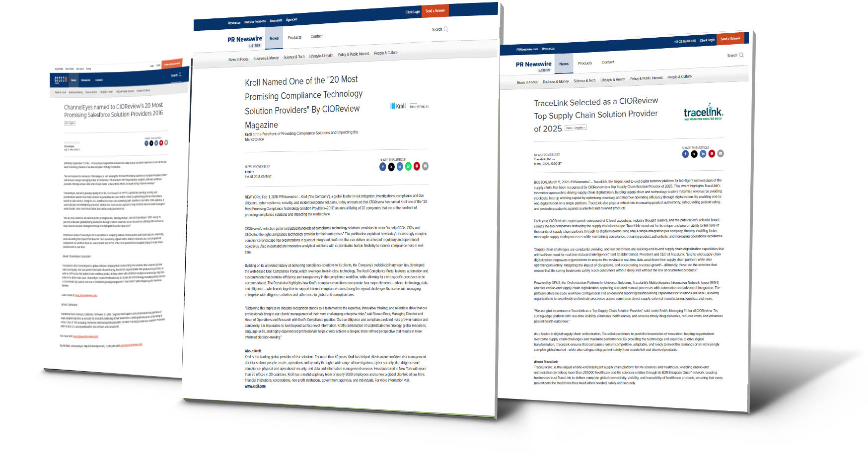Open Investor Relations link on Kroll page
Screen dimensions: 868x455
pos(255,21)
